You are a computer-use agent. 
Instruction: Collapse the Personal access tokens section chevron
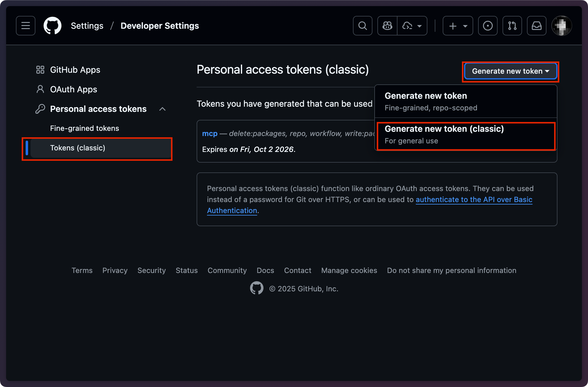(x=162, y=109)
